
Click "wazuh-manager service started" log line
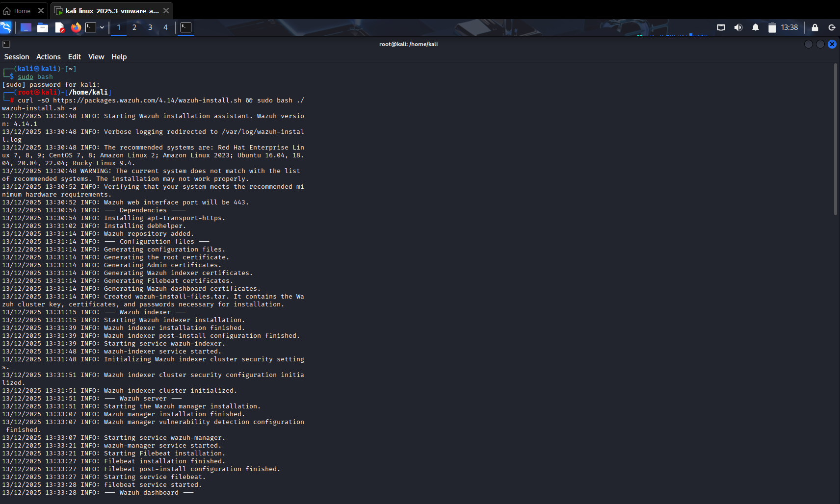tap(112, 446)
